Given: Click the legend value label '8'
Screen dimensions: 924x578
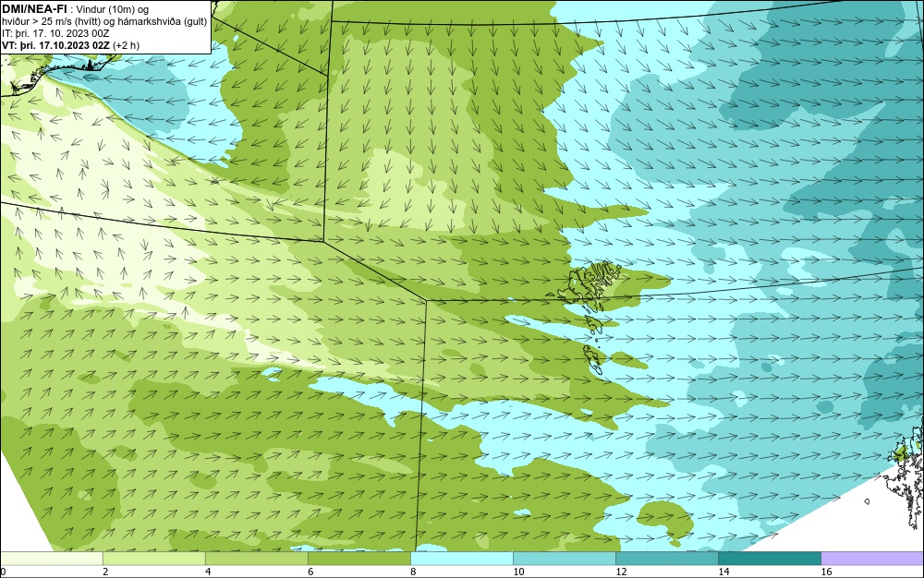Looking at the screenshot, I should 413,572.
